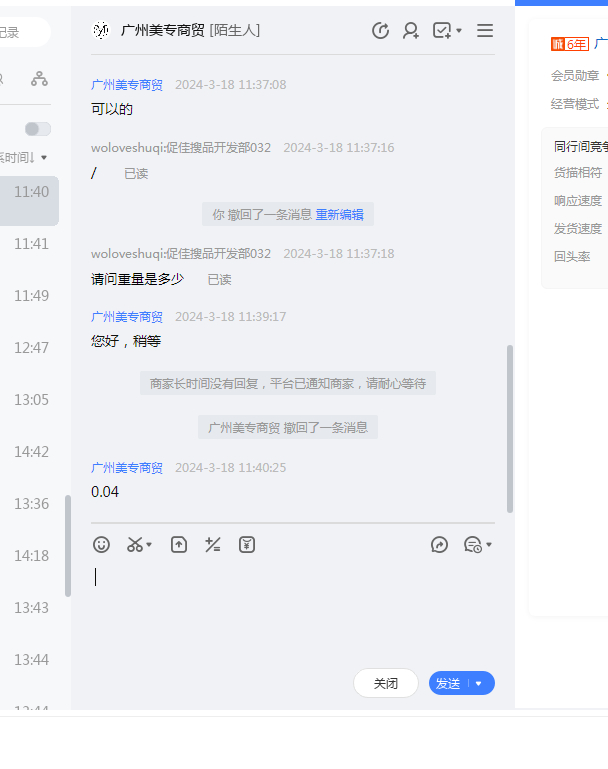Image resolution: width=608 pixels, height=769 pixels.
Task: Open the hamburger menu in chat header
Action: (485, 30)
